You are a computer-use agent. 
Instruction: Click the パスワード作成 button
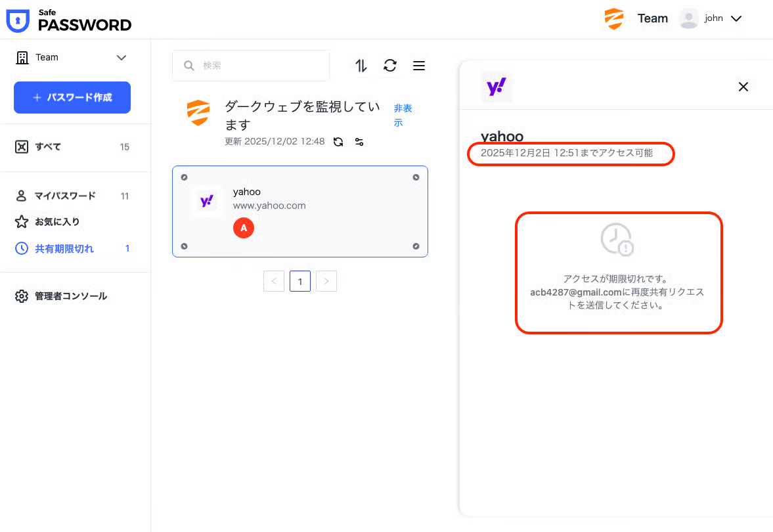click(72, 97)
